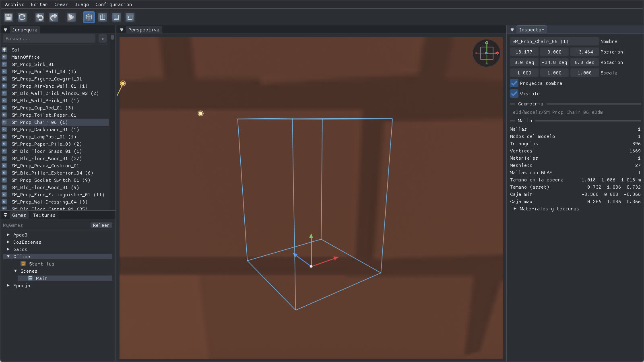Open the Inspector panel dropdown arrow
The height and width of the screenshot is (362, 644).
coord(512,30)
